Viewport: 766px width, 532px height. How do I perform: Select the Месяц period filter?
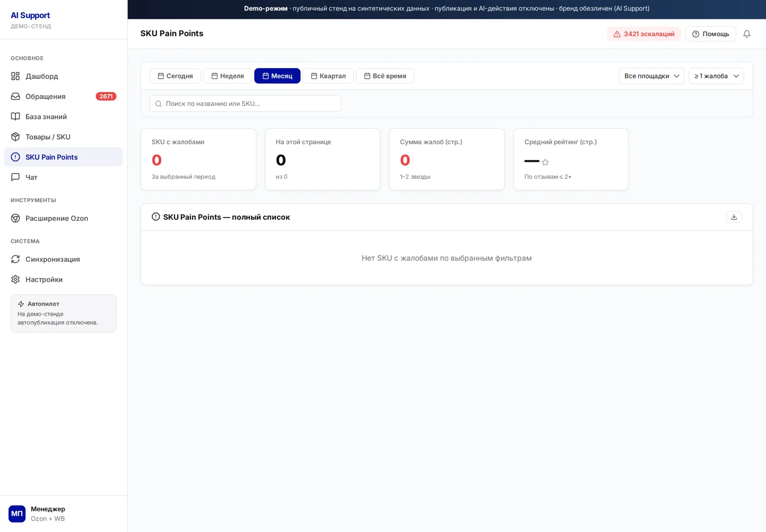[277, 76]
